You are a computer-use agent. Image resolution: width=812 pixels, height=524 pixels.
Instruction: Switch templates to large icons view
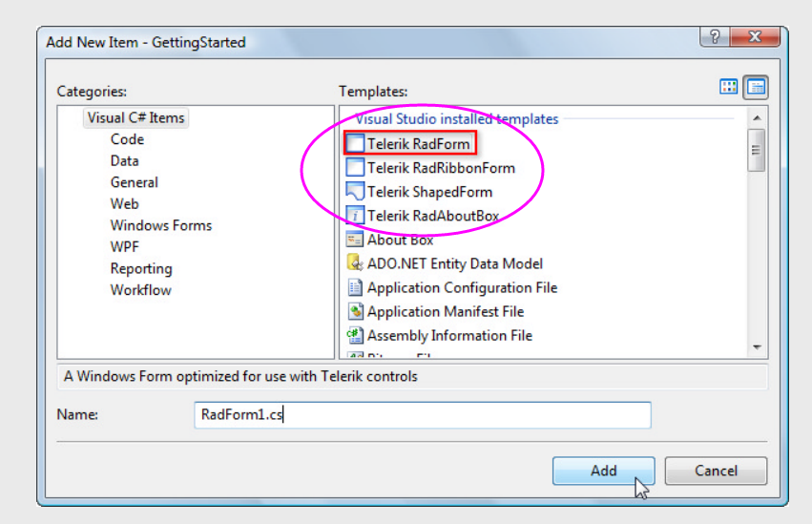pyautogui.click(x=729, y=87)
